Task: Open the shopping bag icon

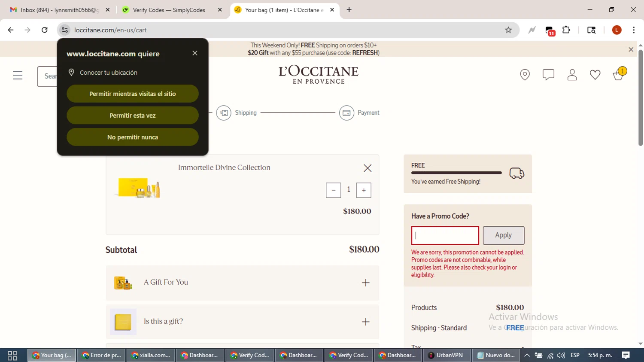Action: (619, 74)
